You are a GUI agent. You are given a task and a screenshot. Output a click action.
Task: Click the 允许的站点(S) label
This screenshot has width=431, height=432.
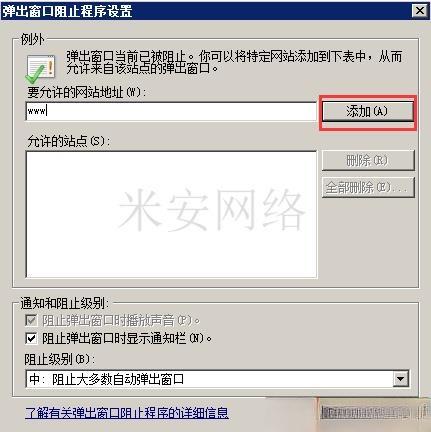coord(69,141)
